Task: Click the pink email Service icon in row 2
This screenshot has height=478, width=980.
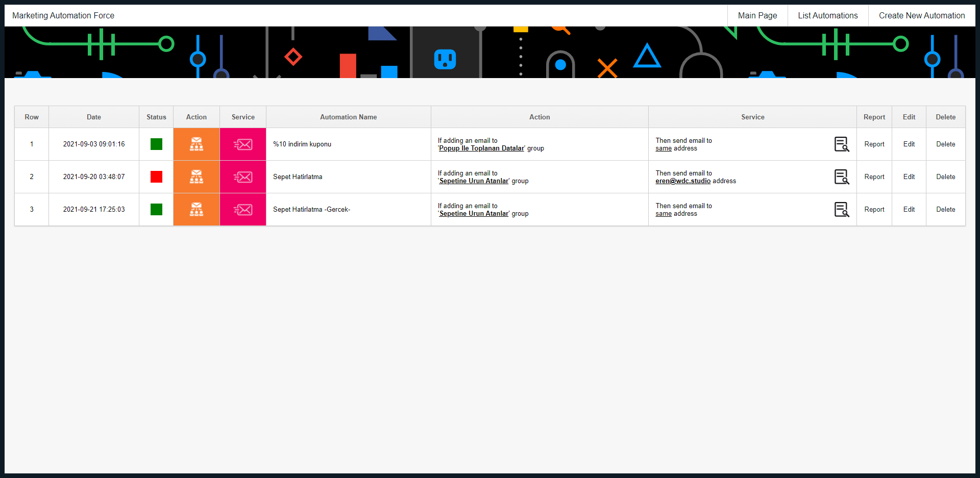Action: pyautogui.click(x=243, y=177)
